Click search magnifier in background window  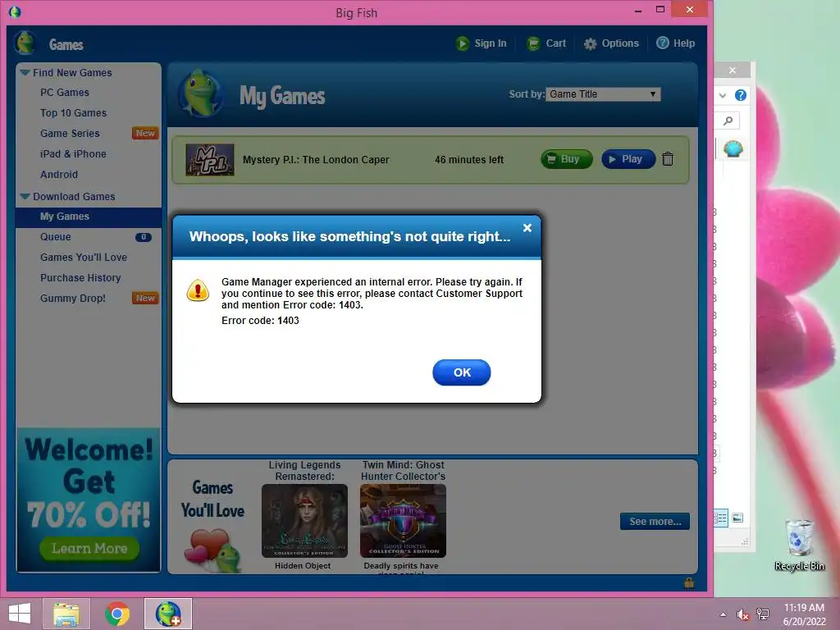[728, 121]
